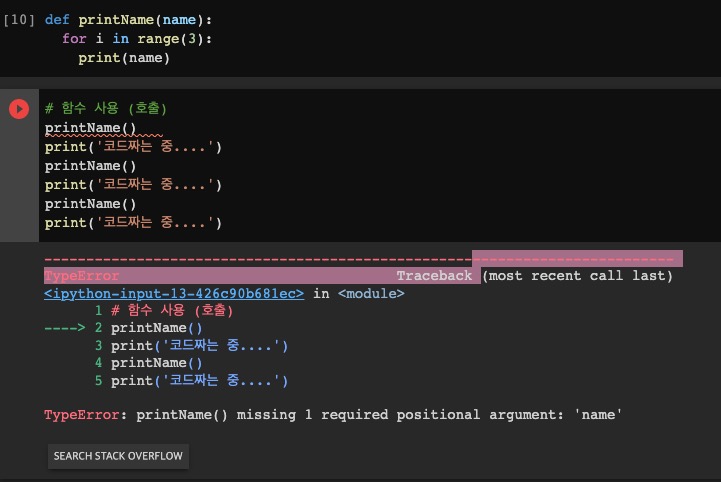Screen dimensions: 721x482
Task: Click the '# 함수 사용 (호출)' comment in the editor cell
Action: pos(106,108)
